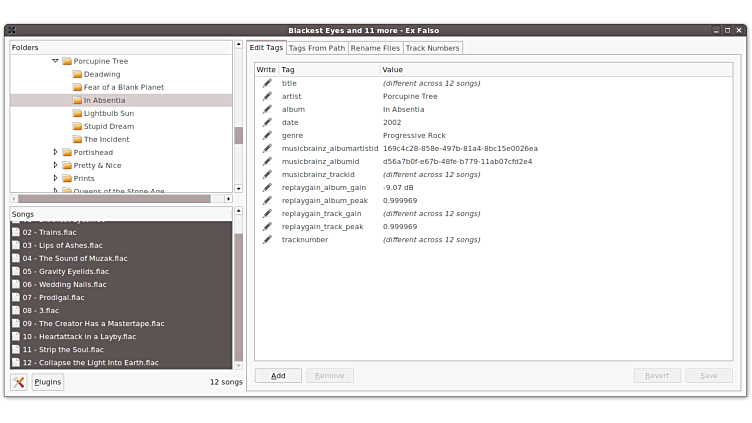752x423 pixels.
Task: Click the folder tree vertical scrollbar thumb
Action: coord(238,136)
